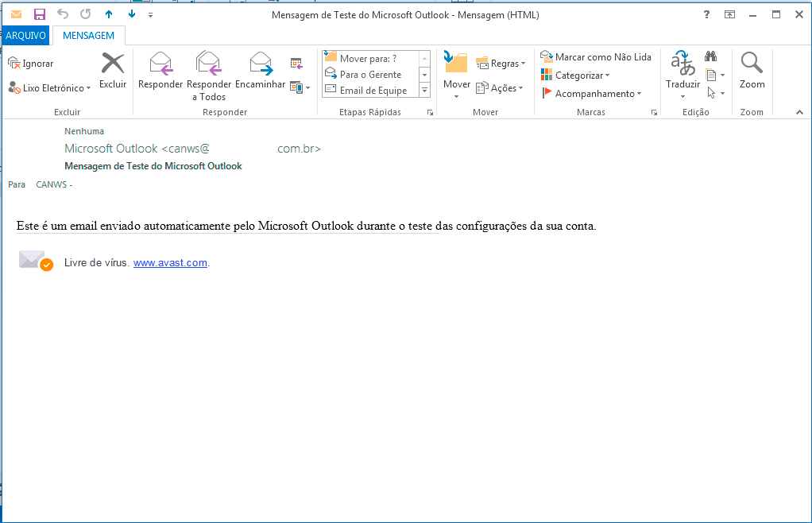812x523 pixels.
Task: Go to previous item with up arrow
Action: point(109,14)
